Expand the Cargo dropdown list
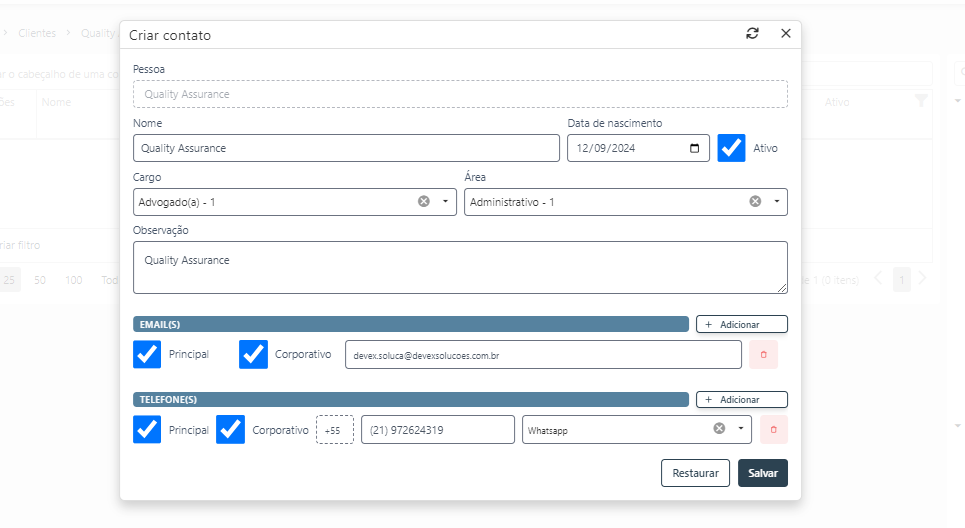The image size is (965, 528). [x=445, y=202]
